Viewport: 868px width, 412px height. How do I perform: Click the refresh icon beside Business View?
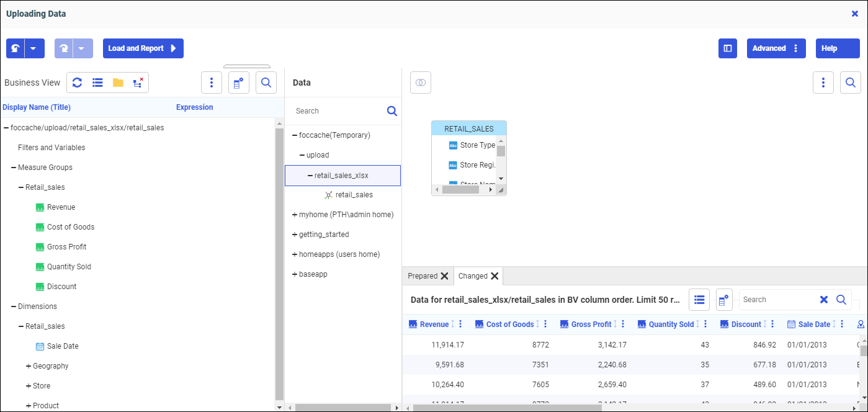(x=78, y=83)
